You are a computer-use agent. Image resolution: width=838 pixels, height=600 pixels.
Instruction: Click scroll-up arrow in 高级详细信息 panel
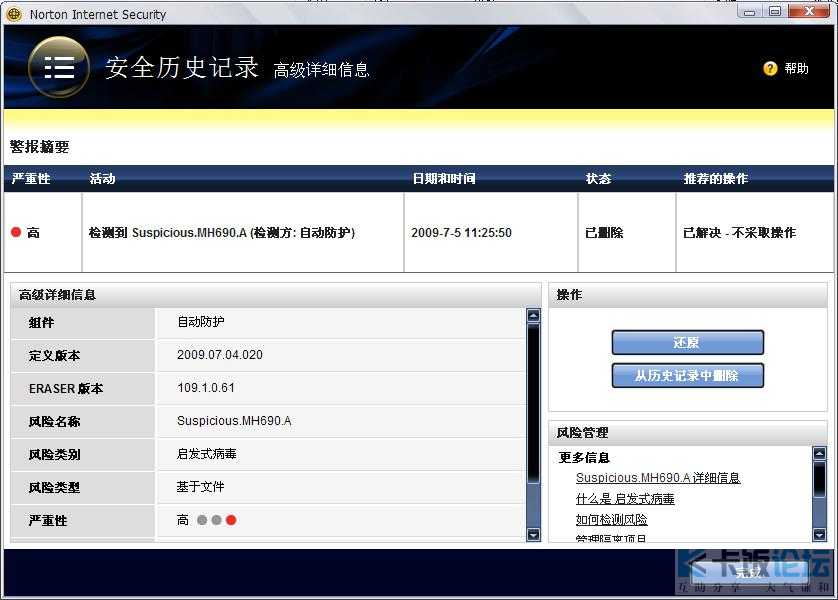coord(533,316)
